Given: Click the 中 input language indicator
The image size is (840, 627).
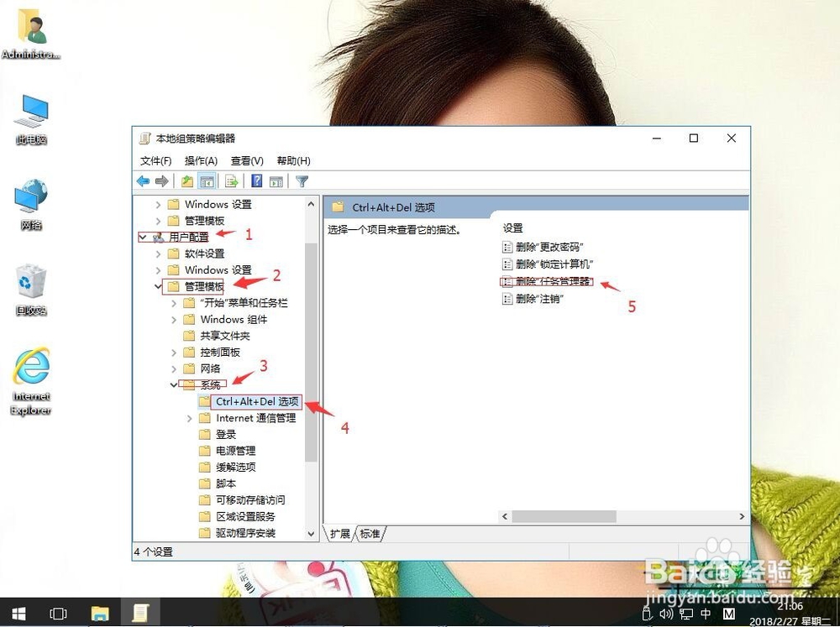Looking at the screenshot, I should pyautogui.click(x=706, y=614).
